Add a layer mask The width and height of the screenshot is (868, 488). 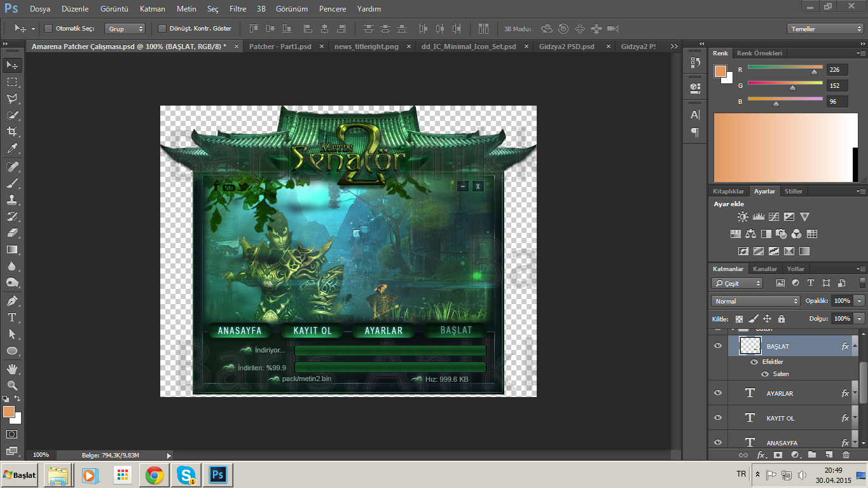pos(778,455)
